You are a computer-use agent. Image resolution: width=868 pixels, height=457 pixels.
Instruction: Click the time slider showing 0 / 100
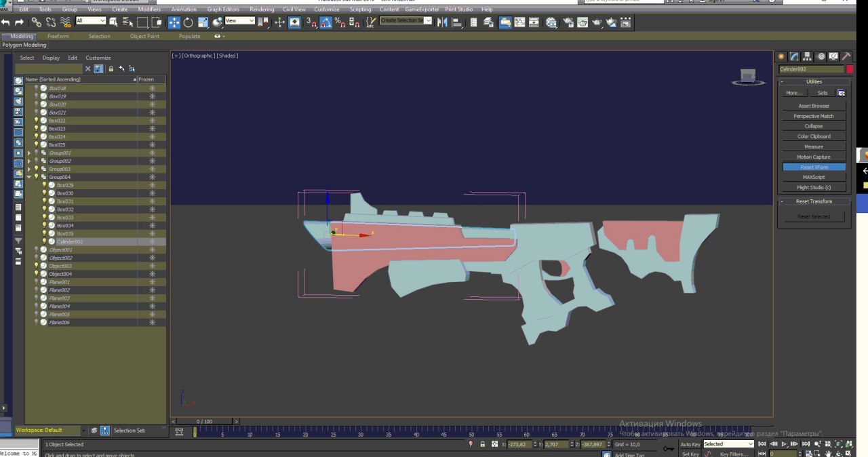(x=204, y=422)
